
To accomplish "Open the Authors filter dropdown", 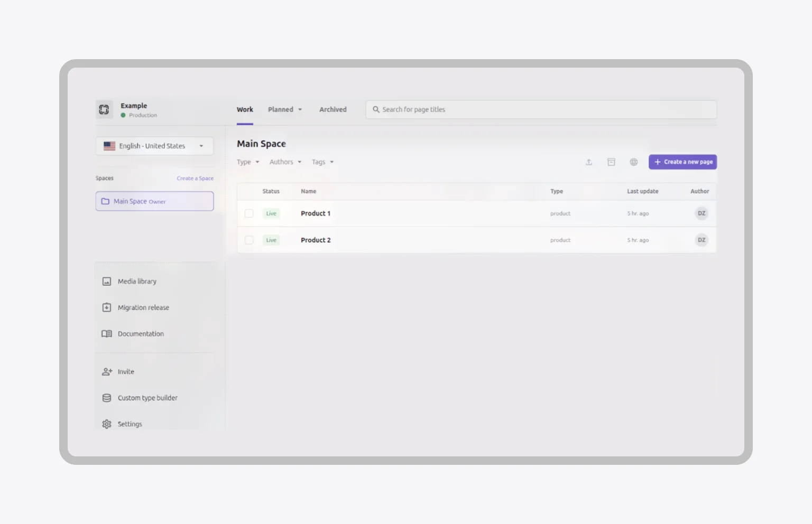I will [284, 162].
